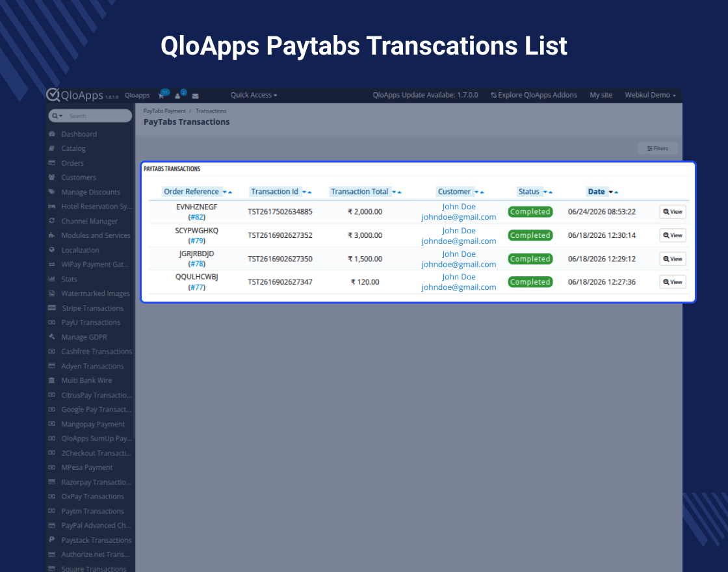
Task: Sort Customer column ascending
Action: [482, 192]
